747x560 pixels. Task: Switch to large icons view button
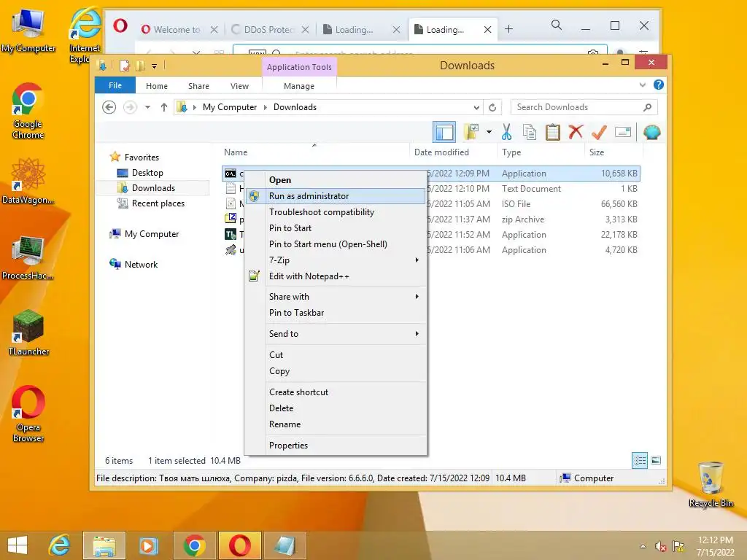coord(656,461)
